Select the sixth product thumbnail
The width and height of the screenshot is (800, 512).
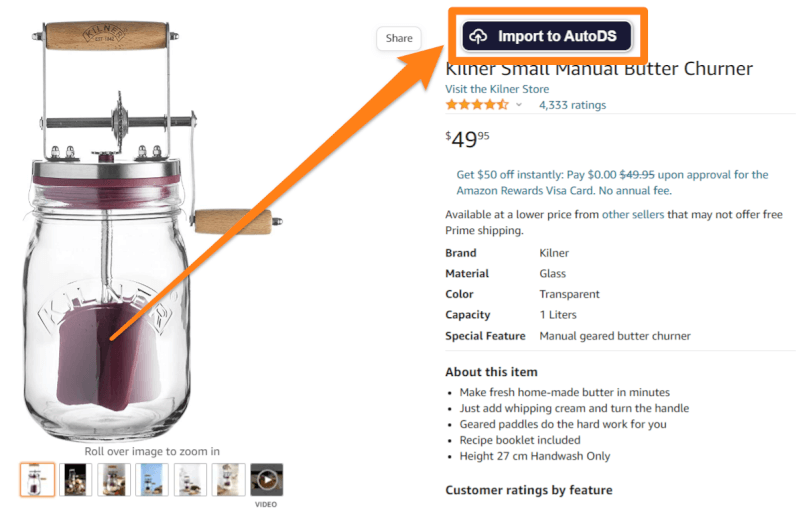tap(228, 479)
